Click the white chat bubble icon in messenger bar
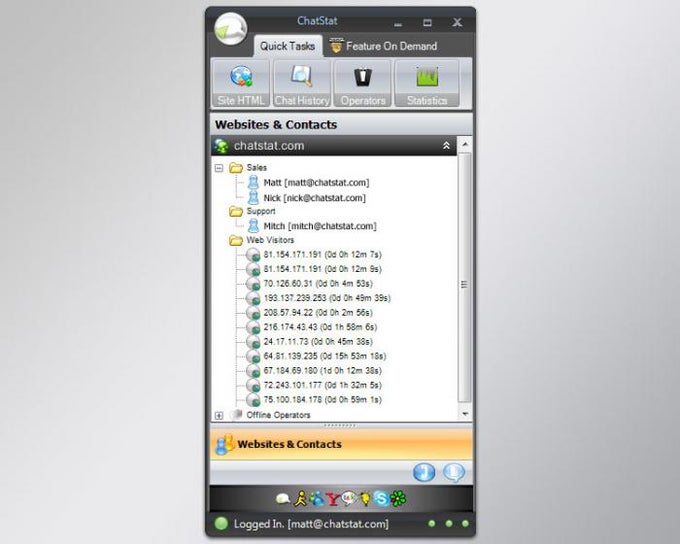Image resolution: width=680 pixels, height=544 pixels. (283, 499)
